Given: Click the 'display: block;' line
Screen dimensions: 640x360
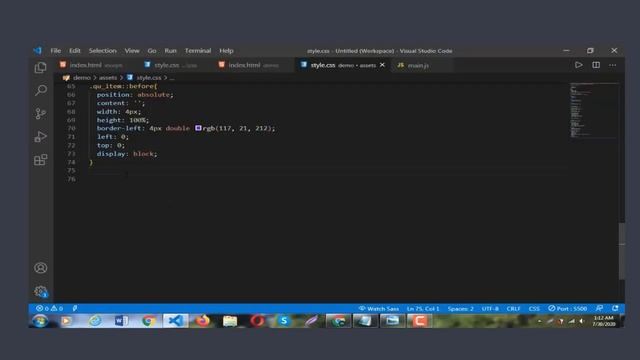Looking at the screenshot, I should pos(127,154).
